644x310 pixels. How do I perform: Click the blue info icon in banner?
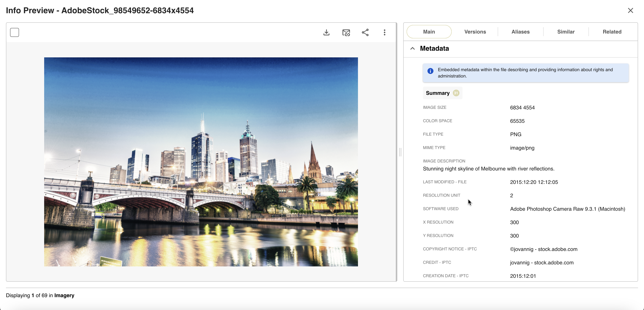tap(430, 71)
